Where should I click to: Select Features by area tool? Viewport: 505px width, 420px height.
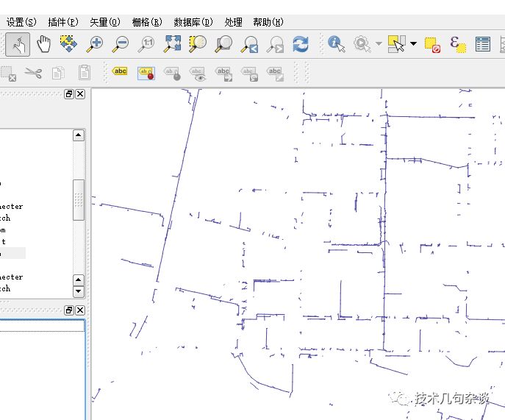click(396, 44)
